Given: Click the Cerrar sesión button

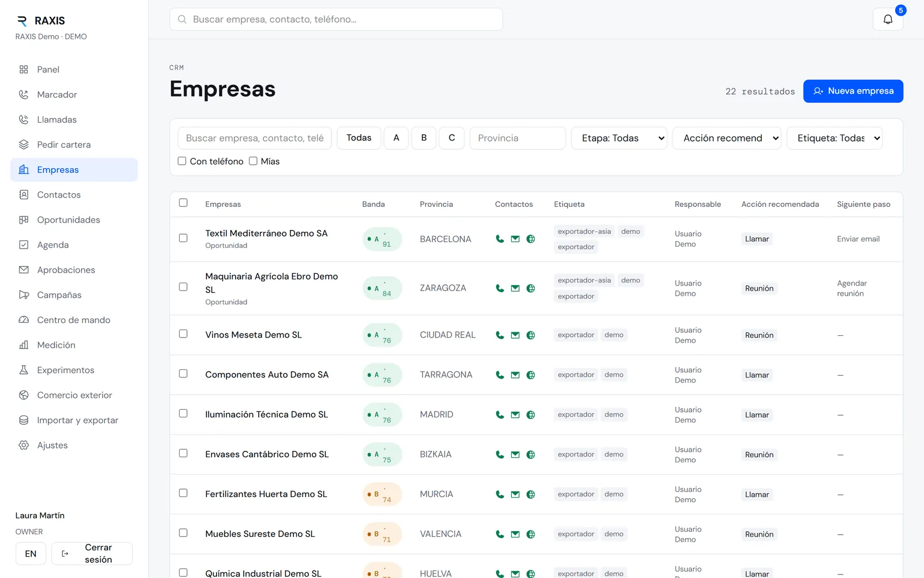Looking at the screenshot, I should [x=92, y=553].
